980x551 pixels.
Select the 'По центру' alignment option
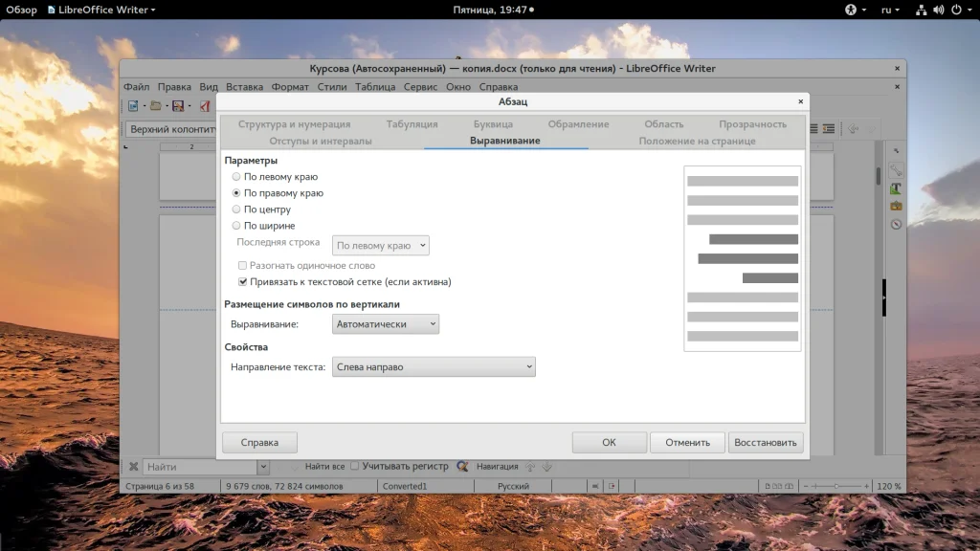click(x=236, y=209)
